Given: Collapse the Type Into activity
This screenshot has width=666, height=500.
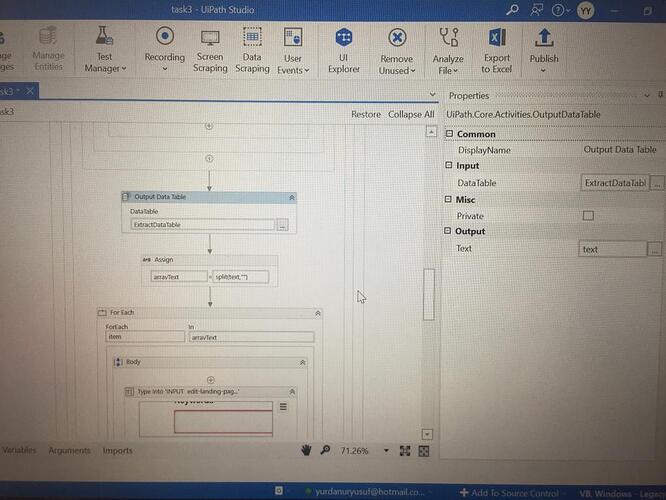Looking at the screenshot, I should (292, 392).
